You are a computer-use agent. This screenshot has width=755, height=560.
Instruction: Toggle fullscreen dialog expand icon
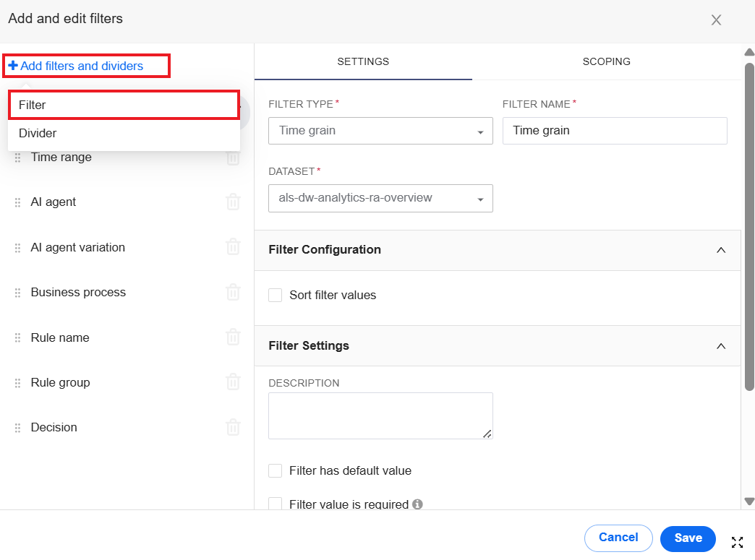(737, 542)
